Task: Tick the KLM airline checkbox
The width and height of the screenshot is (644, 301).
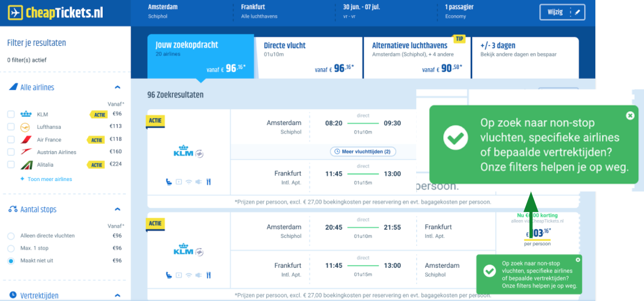Action: [x=11, y=114]
